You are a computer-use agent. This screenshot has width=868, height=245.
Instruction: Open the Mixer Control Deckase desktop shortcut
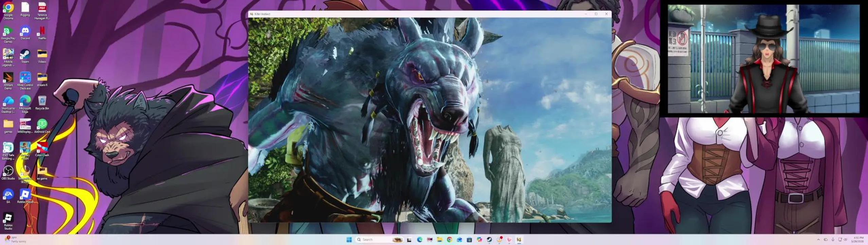tap(25, 81)
